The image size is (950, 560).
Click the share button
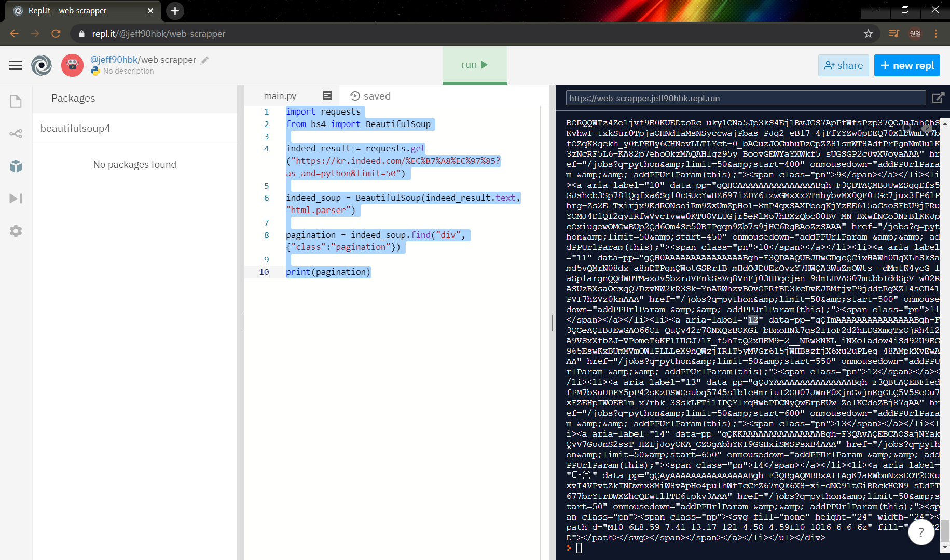[843, 65]
